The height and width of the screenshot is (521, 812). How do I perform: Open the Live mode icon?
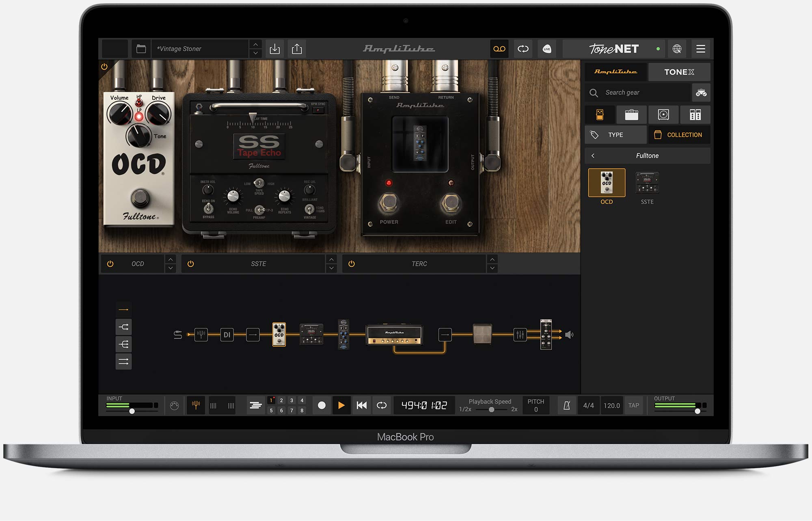click(x=547, y=49)
